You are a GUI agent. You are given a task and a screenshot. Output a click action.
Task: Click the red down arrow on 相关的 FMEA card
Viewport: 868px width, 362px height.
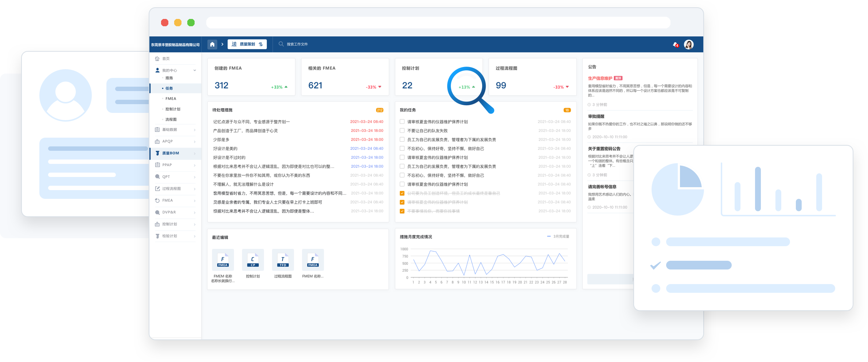pos(380,87)
